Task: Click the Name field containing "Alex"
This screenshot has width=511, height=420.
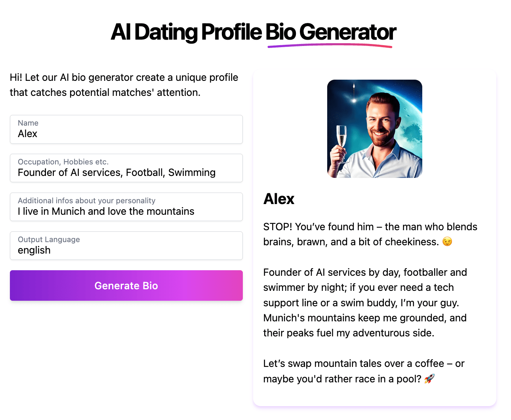Action: 126,134
